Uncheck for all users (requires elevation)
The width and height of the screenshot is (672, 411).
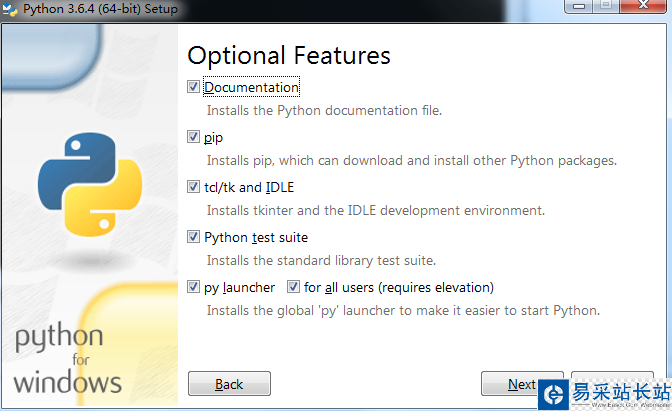click(294, 287)
